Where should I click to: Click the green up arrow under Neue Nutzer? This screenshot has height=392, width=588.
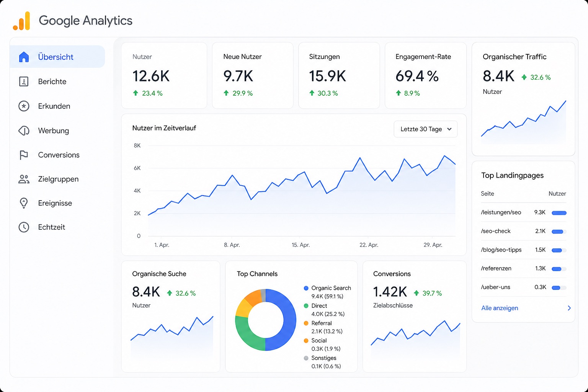click(x=226, y=93)
